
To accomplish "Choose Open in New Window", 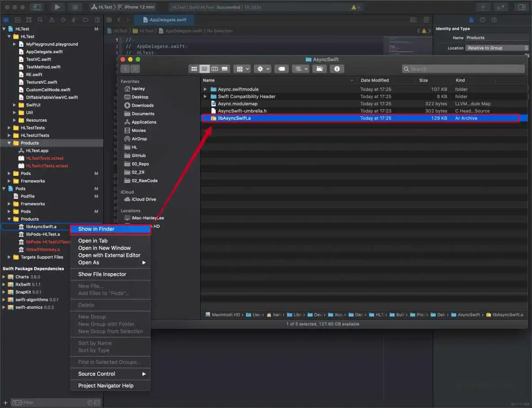I will tap(110, 248).
